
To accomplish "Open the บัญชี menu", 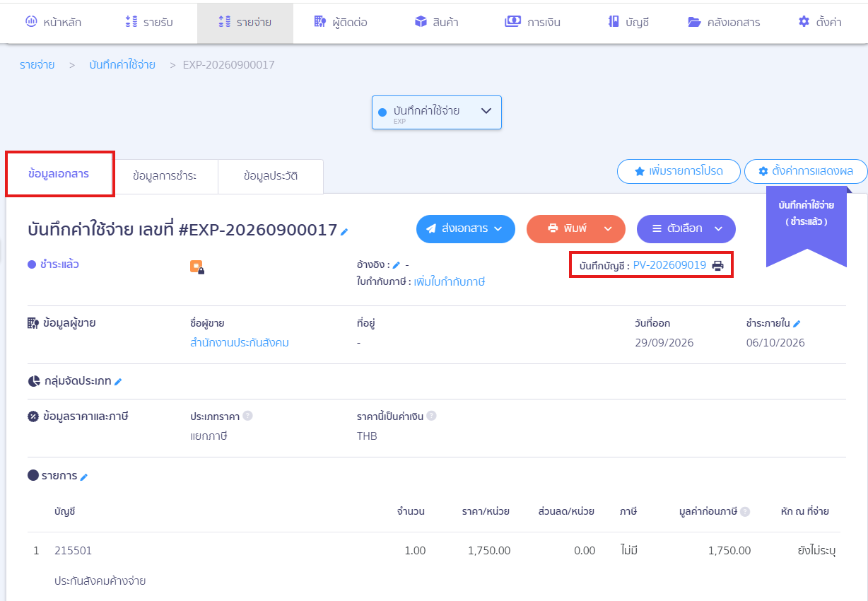I will click(628, 22).
